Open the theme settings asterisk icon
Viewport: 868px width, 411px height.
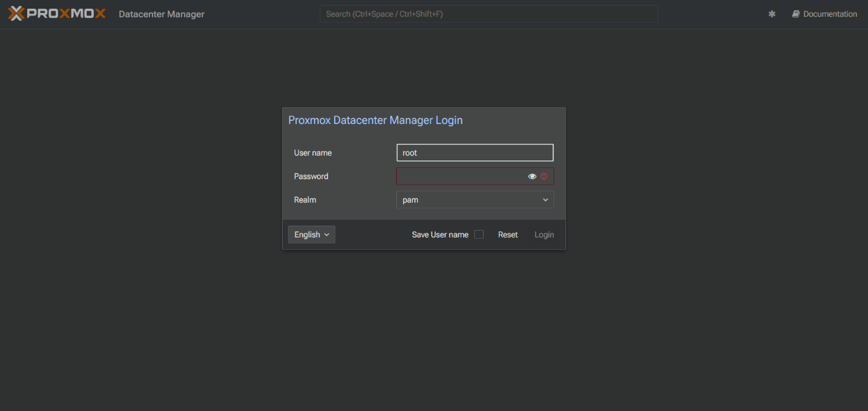pyautogui.click(x=772, y=14)
